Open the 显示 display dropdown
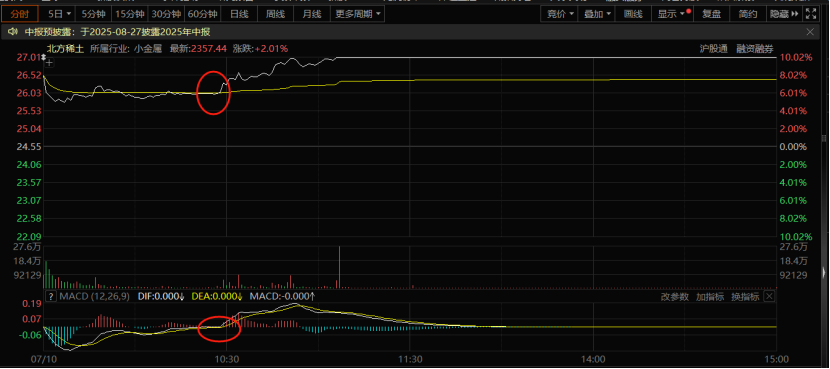This screenshot has width=830, height=369. point(673,14)
